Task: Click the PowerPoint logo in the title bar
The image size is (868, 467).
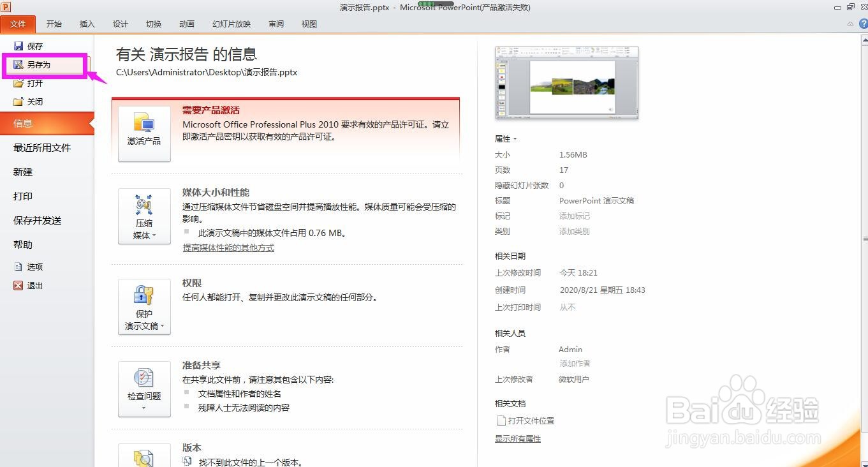Action: coord(6,7)
